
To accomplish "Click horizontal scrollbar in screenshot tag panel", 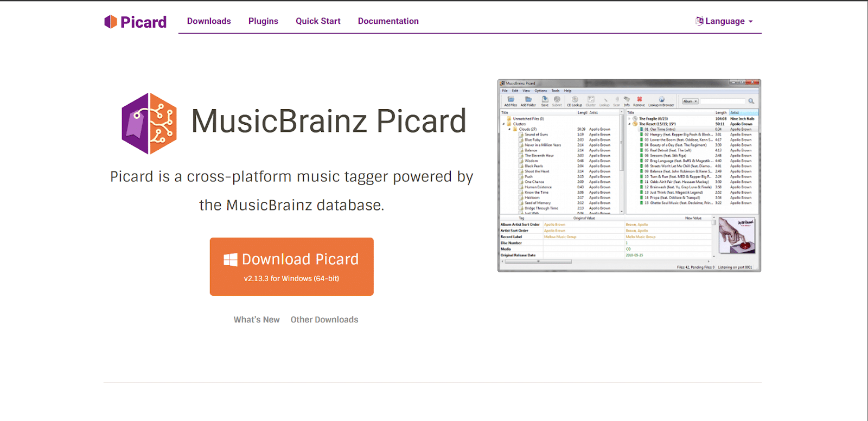I will (x=538, y=261).
